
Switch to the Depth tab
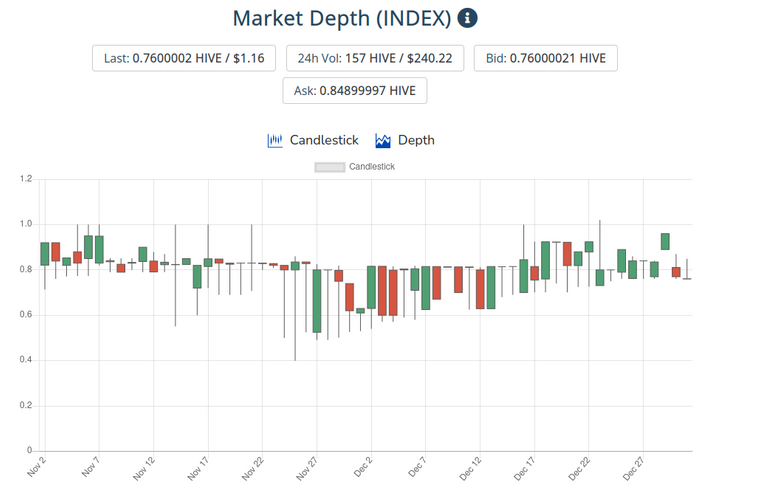(405, 141)
